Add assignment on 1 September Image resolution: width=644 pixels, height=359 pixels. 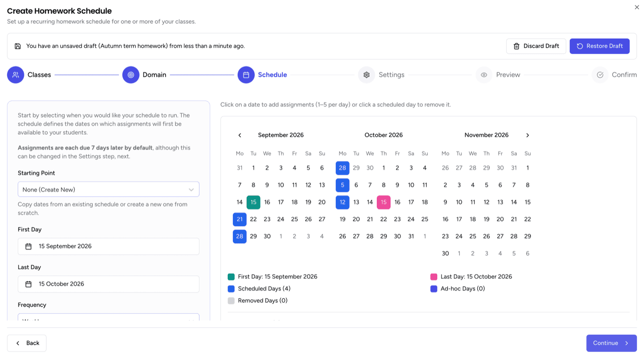point(253,168)
